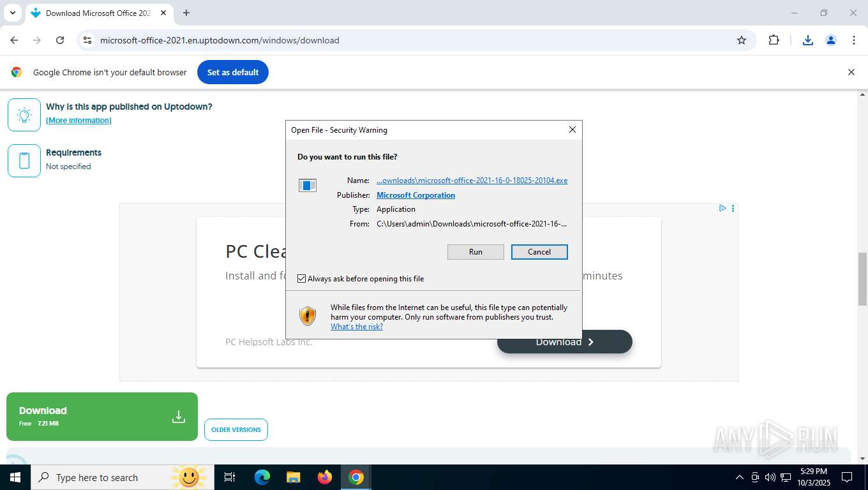868x490 pixels.
Task: Open File Explorer from the taskbar
Action: click(293, 477)
